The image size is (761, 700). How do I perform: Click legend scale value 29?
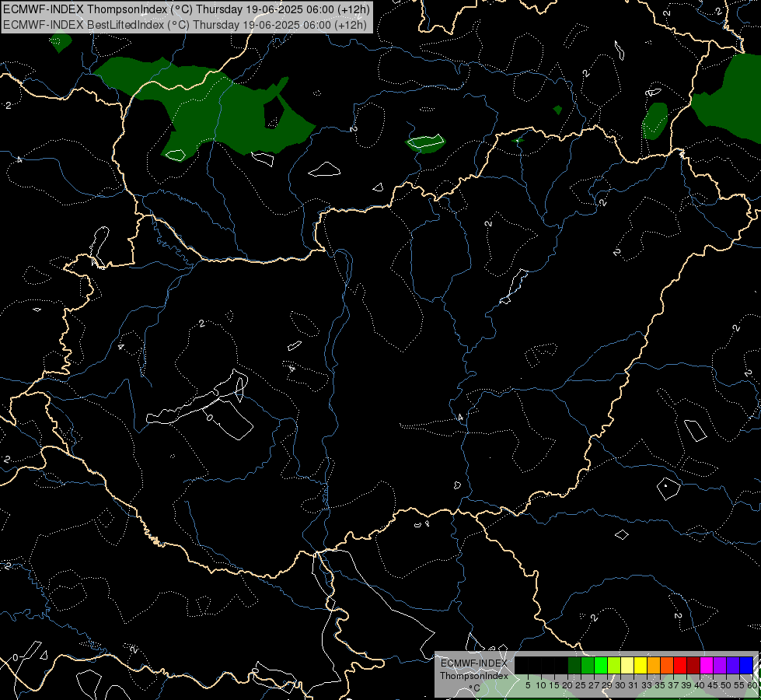tap(607, 685)
